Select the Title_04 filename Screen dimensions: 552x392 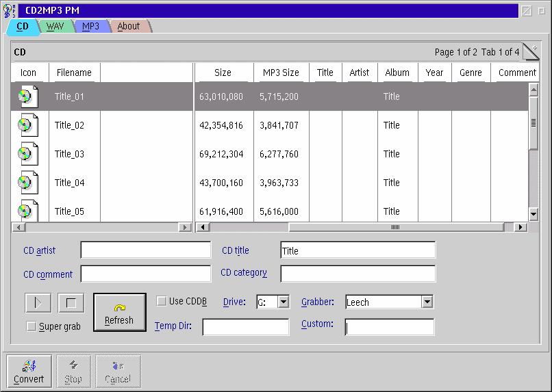[69, 183]
